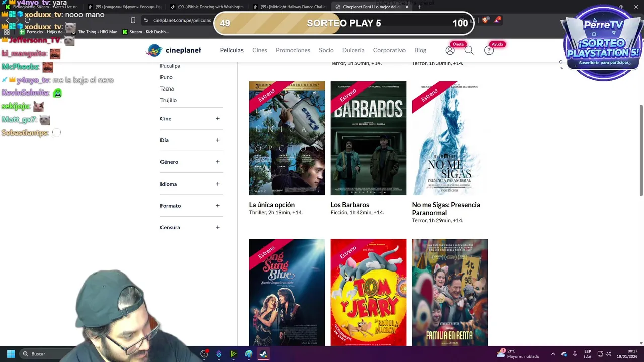This screenshot has height=362, width=644.
Task: Open the Ayuda help question-mark icon
Action: 489,50
